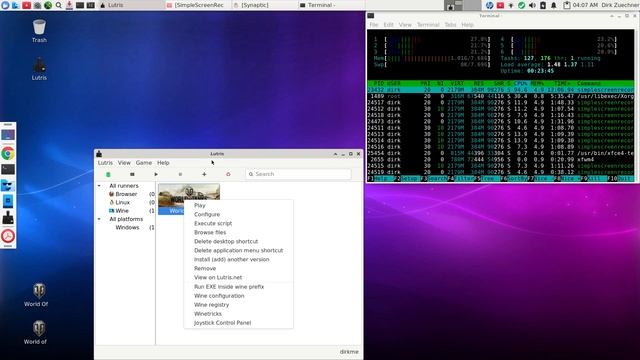The height and width of the screenshot is (360, 640).
Task: Click the 04:07 AM clock in panel
Action: 585,5
